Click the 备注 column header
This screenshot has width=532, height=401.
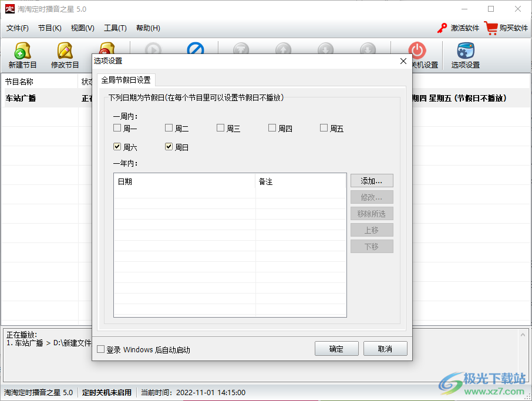[x=301, y=181]
